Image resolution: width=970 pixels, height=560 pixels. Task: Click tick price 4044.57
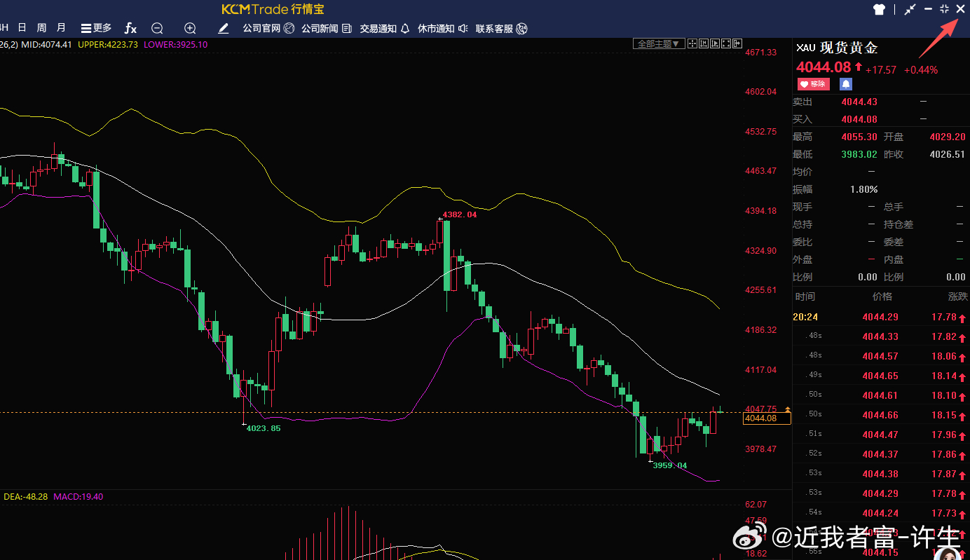click(x=880, y=356)
